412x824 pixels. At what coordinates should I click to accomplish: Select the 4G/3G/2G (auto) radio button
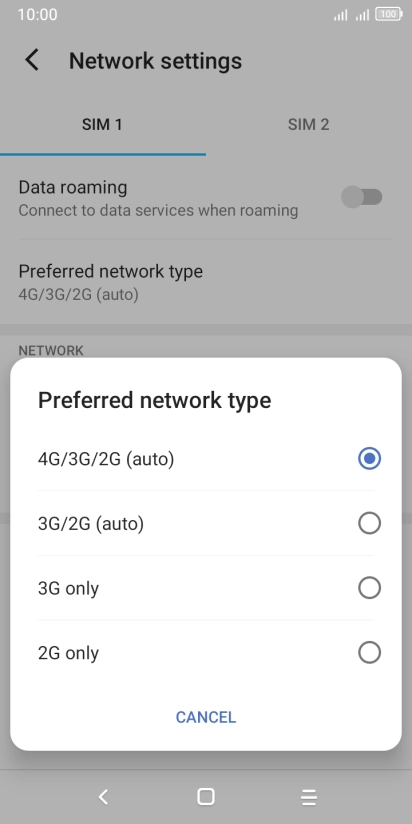tap(369, 459)
